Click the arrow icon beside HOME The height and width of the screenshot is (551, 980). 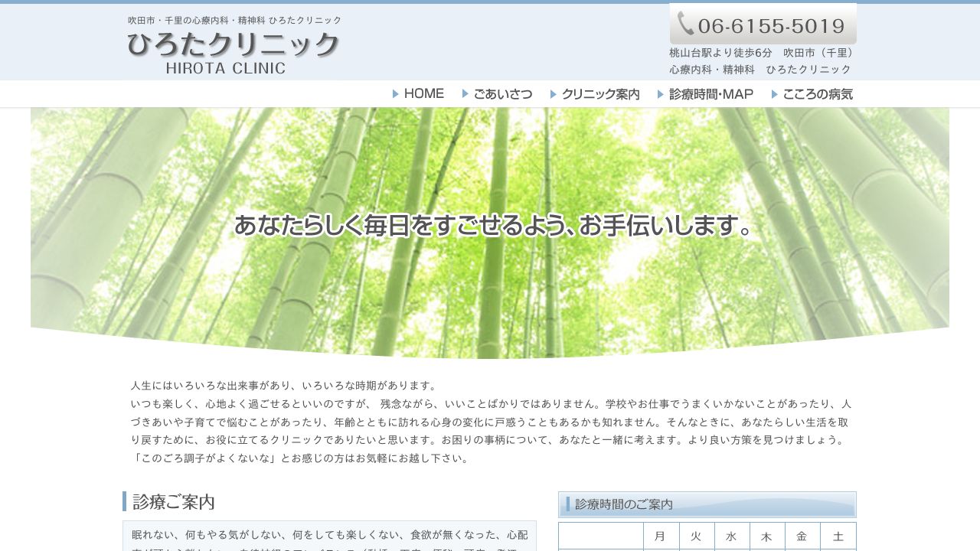394,93
